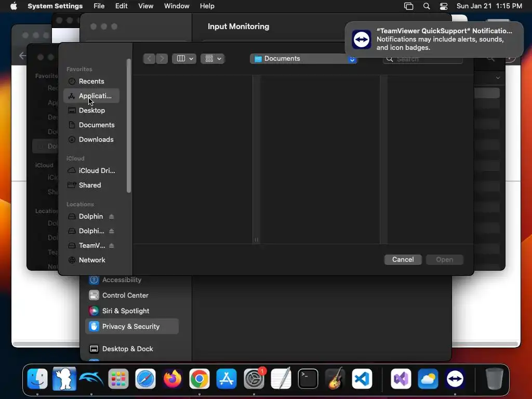Open GarageBand from the Dock
The image size is (532, 399).
coord(335,379)
